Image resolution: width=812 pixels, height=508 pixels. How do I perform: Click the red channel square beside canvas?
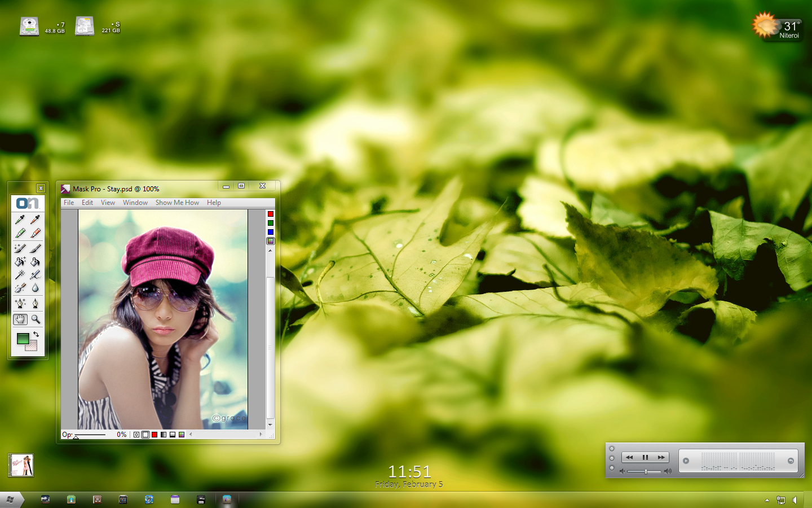point(271,214)
